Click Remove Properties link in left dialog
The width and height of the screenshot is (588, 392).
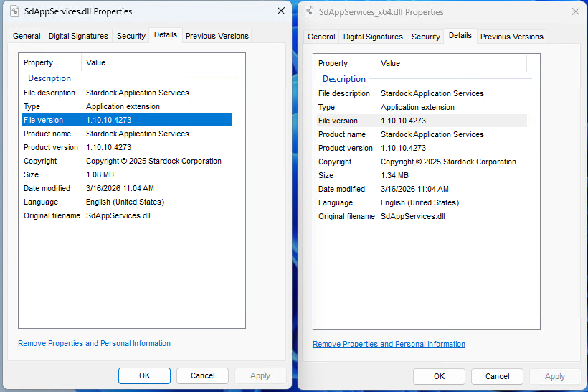click(x=94, y=344)
